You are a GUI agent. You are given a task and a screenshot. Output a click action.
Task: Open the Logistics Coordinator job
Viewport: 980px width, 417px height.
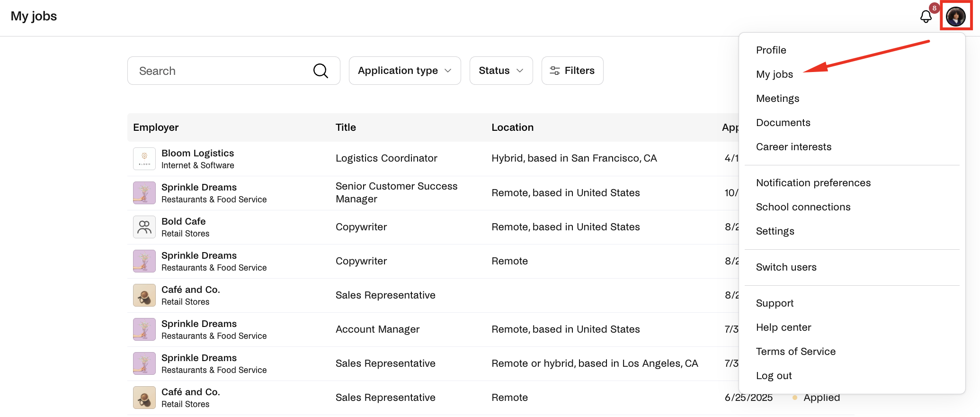coord(386,158)
